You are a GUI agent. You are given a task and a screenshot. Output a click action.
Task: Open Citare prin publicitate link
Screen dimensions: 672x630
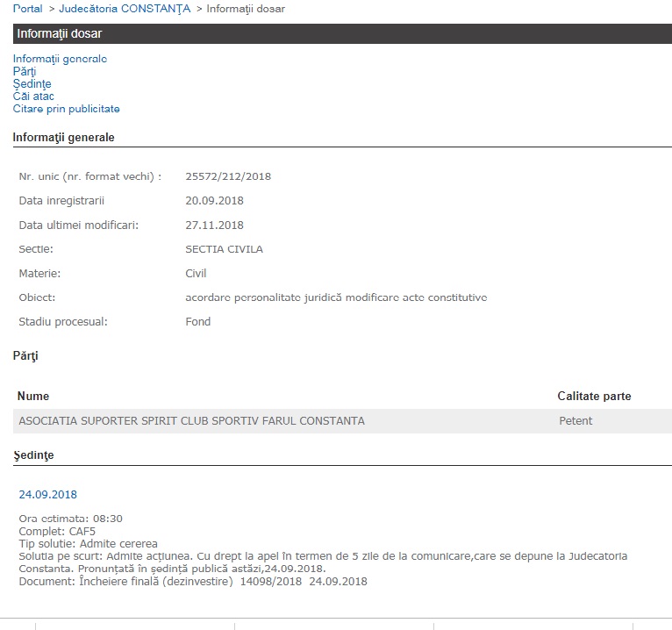pos(66,109)
